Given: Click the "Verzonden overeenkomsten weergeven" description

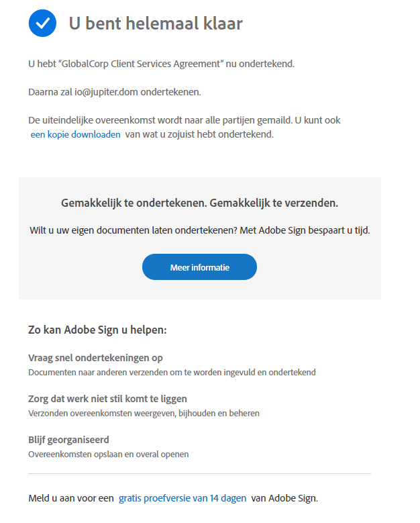Looking at the screenshot, I should click(144, 413).
